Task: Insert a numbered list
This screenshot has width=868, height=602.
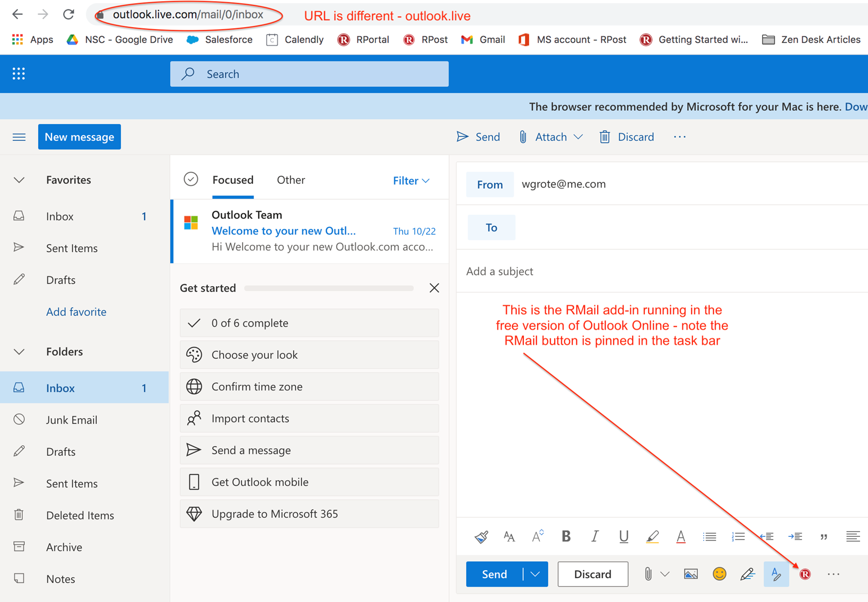Action: click(738, 536)
